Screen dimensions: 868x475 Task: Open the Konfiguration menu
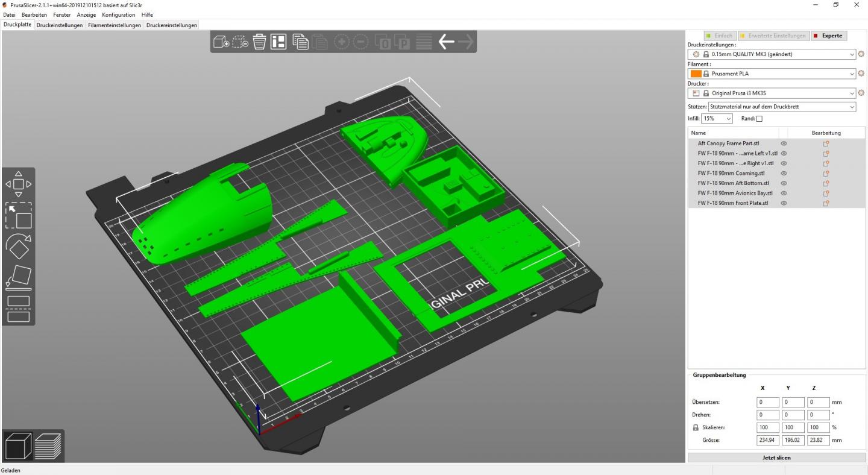pyautogui.click(x=119, y=14)
